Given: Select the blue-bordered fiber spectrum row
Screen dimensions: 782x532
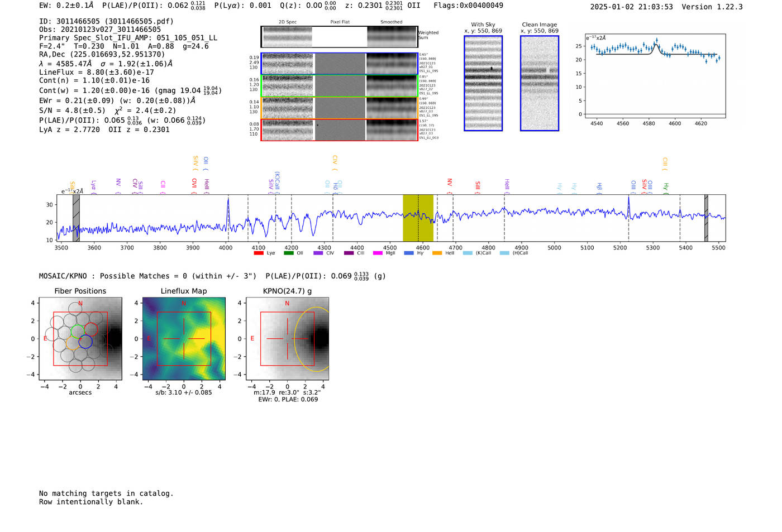Looking at the screenshot, I should 339,64.
